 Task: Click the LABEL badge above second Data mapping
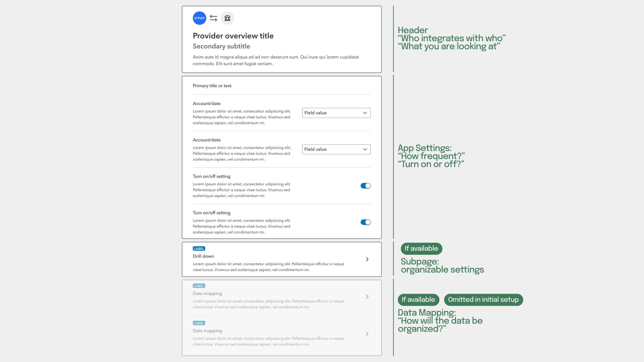pos(199,323)
